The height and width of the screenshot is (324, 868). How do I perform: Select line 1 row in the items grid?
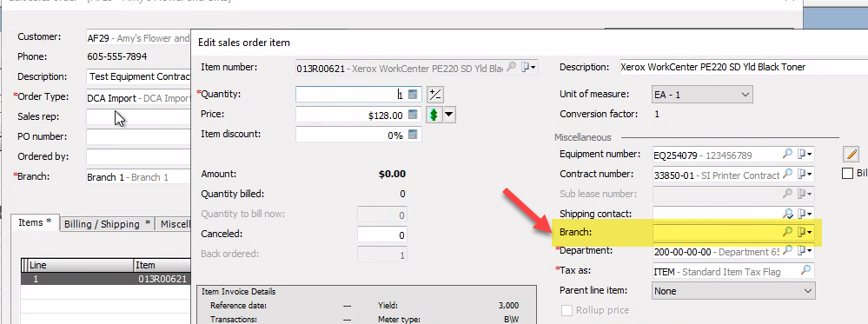pyautogui.click(x=106, y=279)
